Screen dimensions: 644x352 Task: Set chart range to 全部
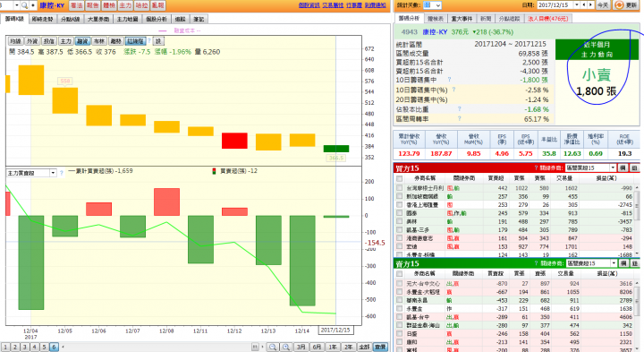364,347
